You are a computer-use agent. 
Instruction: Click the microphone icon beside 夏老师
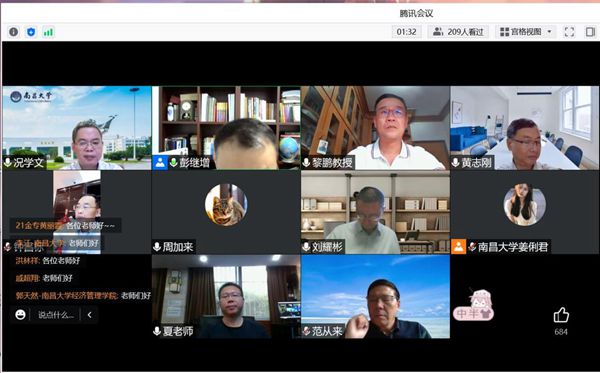pyautogui.click(x=157, y=331)
